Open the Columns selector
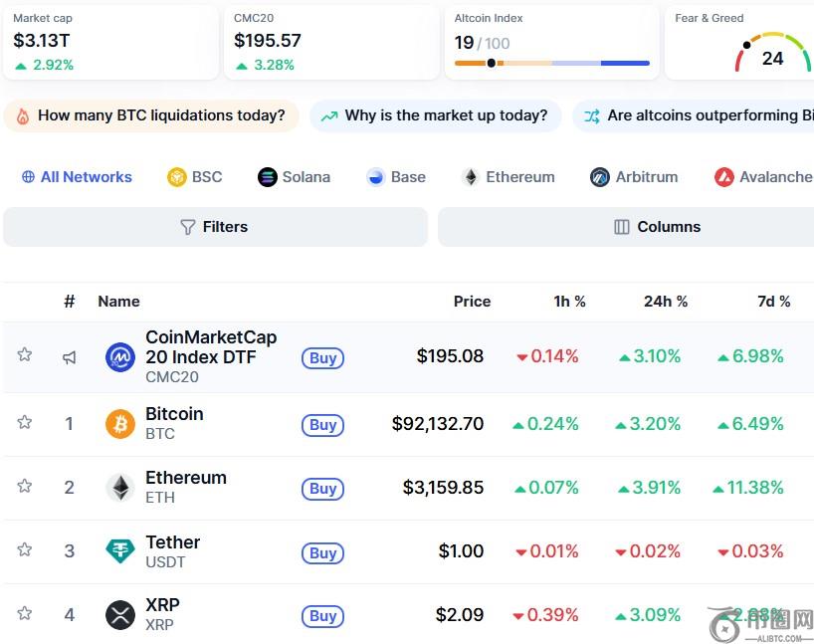This screenshot has width=814, height=644. point(657,227)
